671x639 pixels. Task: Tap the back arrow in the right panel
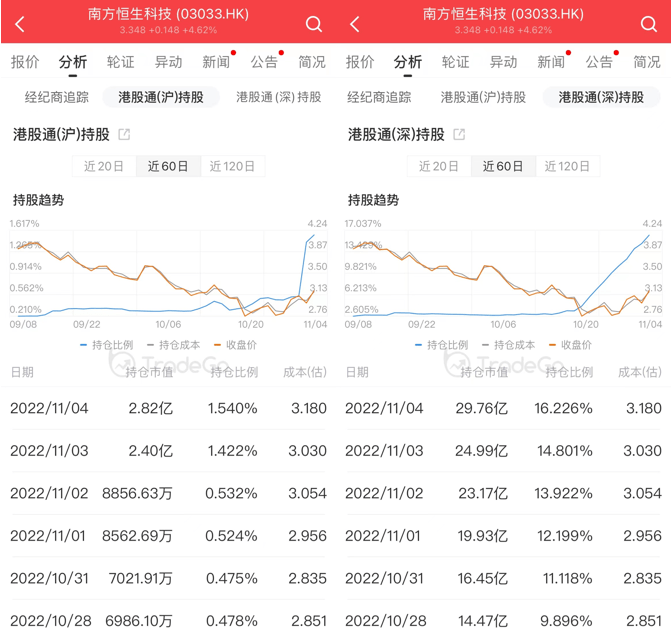[355, 24]
